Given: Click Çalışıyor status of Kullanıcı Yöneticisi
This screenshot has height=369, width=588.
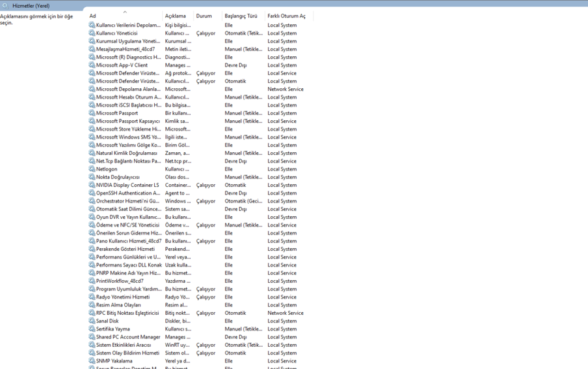Looking at the screenshot, I should (x=206, y=33).
